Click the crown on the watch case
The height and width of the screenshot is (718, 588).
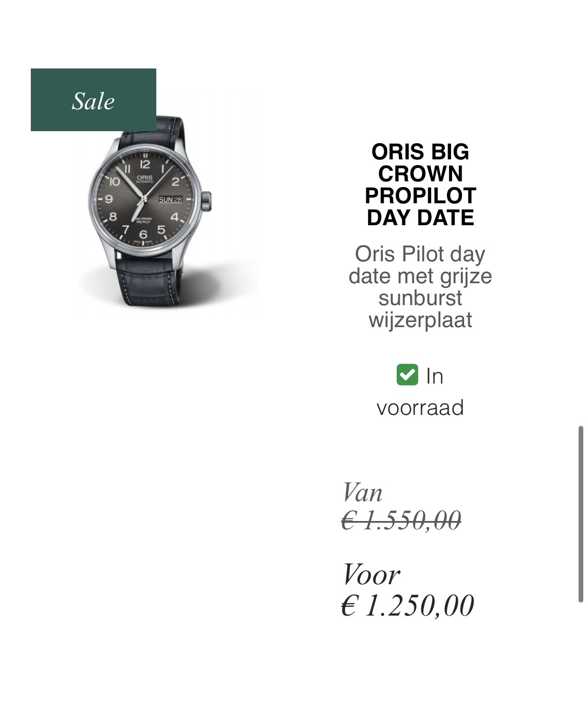[206, 200]
